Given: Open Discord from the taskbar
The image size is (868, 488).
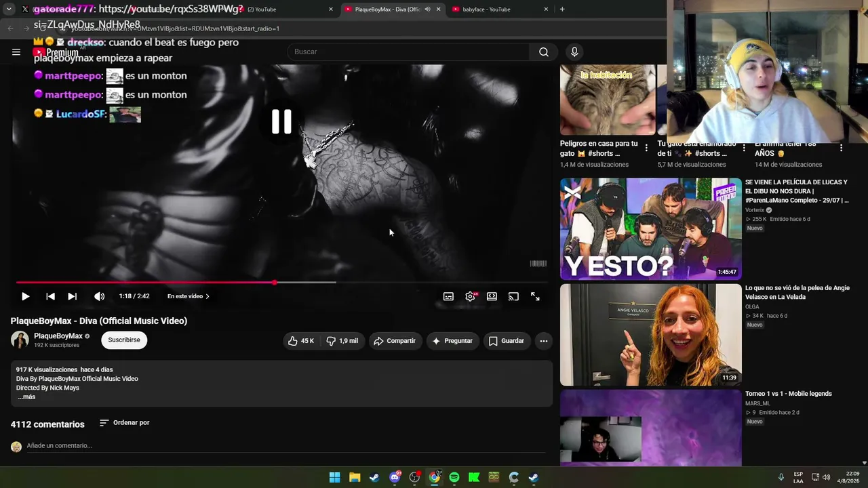Looking at the screenshot, I should (x=395, y=477).
